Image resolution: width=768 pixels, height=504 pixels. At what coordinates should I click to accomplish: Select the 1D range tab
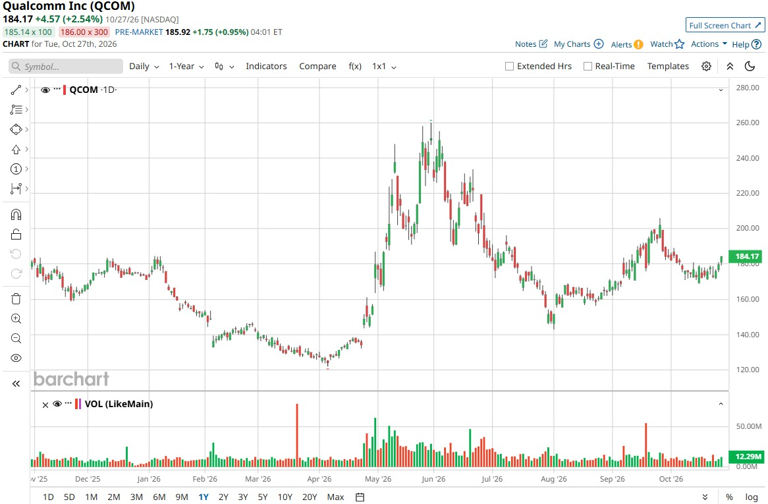[x=48, y=497]
